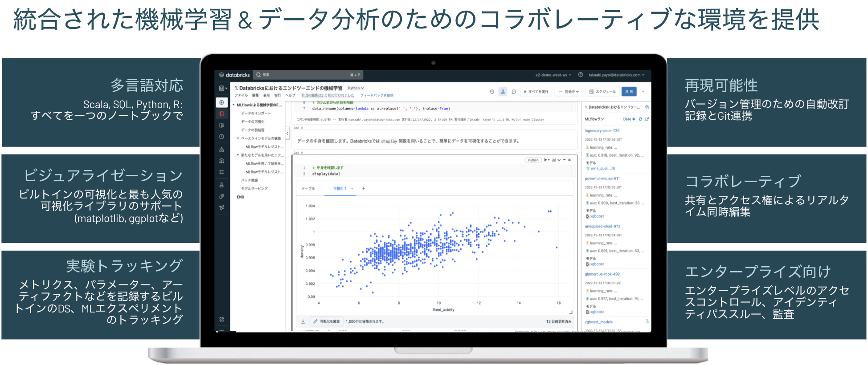Click the chart icon on Cmd 9 cell

(554, 160)
